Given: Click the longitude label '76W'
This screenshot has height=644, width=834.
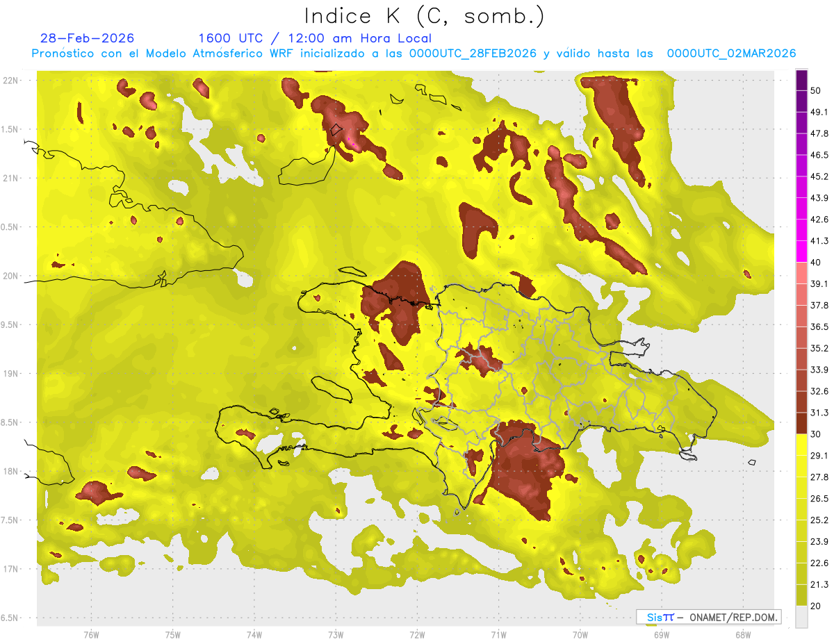Looking at the screenshot, I should click(x=91, y=635).
